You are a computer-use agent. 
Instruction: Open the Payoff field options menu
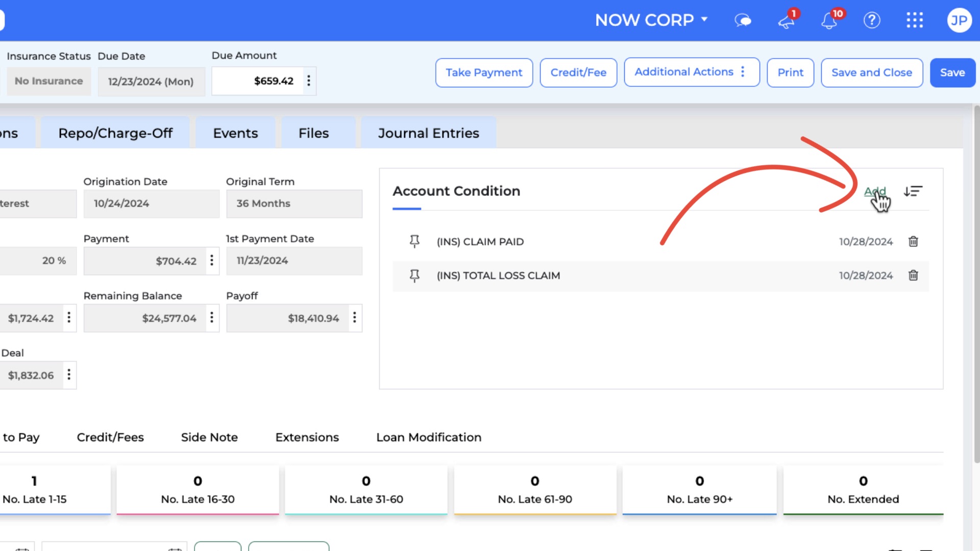point(354,318)
